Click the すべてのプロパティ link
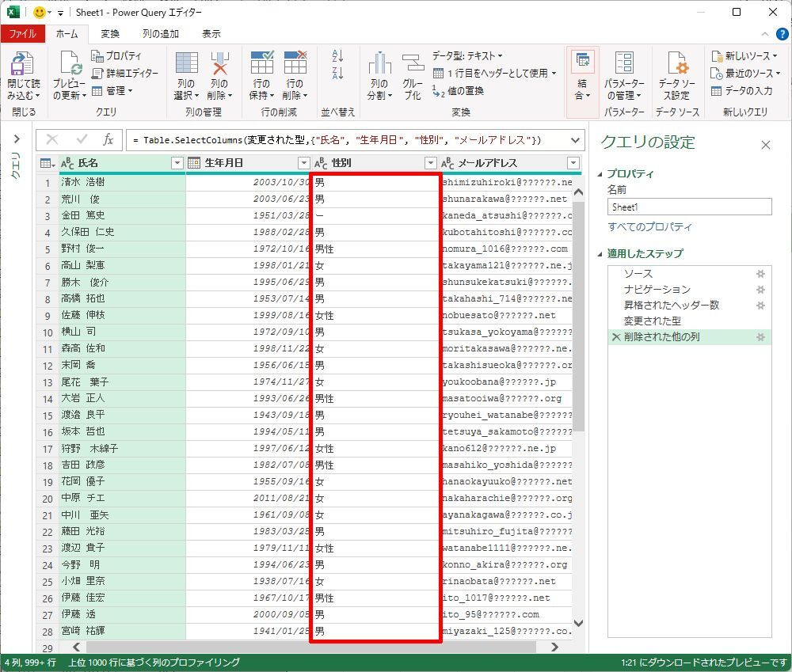 pyautogui.click(x=649, y=227)
